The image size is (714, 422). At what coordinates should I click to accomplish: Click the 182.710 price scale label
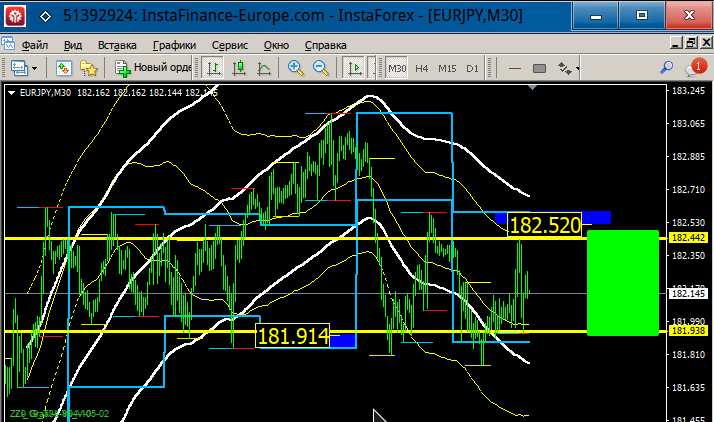pyautogui.click(x=688, y=189)
